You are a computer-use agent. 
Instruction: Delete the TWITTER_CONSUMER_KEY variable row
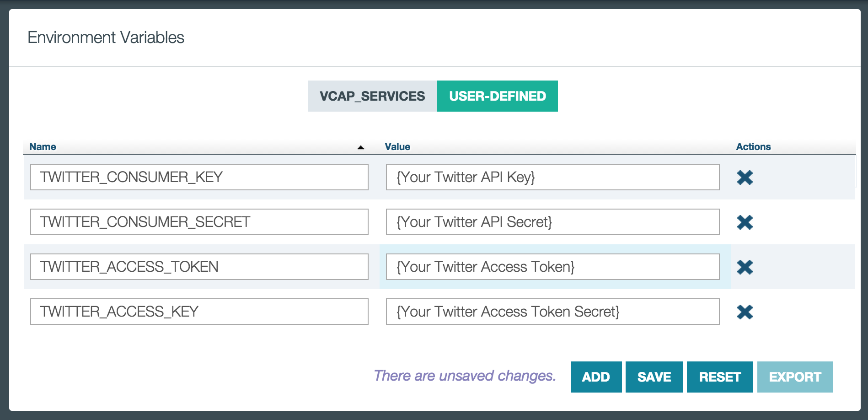pos(745,178)
